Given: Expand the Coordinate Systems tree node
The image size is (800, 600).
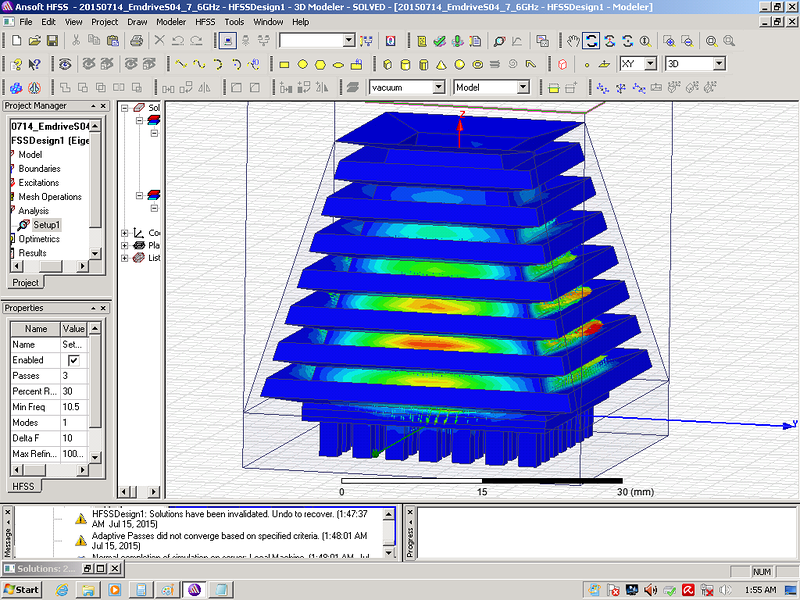Looking at the screenshot, I should [x=125, y=233].
